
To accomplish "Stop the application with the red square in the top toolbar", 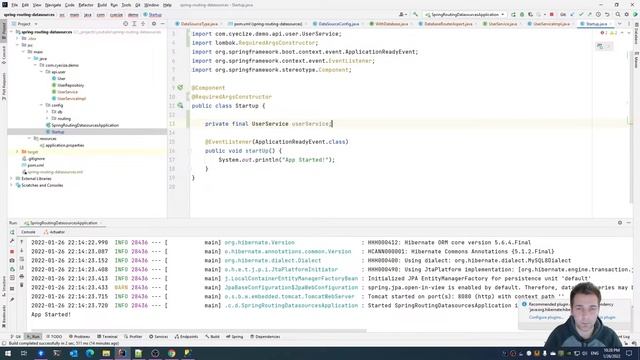I will click(551, 14).
